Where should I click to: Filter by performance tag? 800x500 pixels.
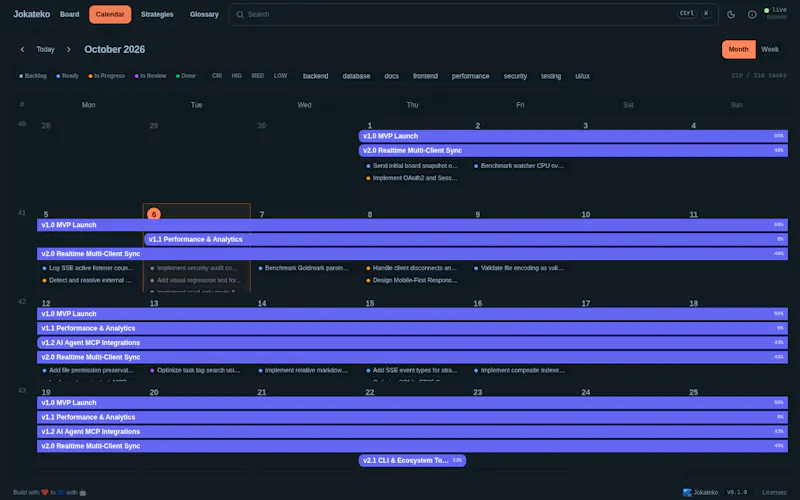(470, 76)
